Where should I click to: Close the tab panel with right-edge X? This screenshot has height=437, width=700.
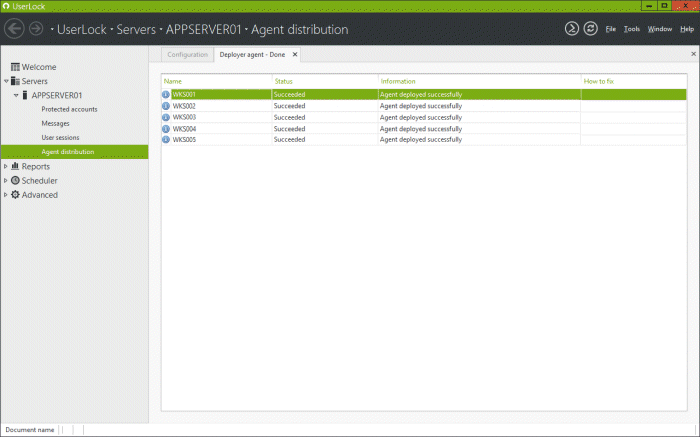coord(693,54)
